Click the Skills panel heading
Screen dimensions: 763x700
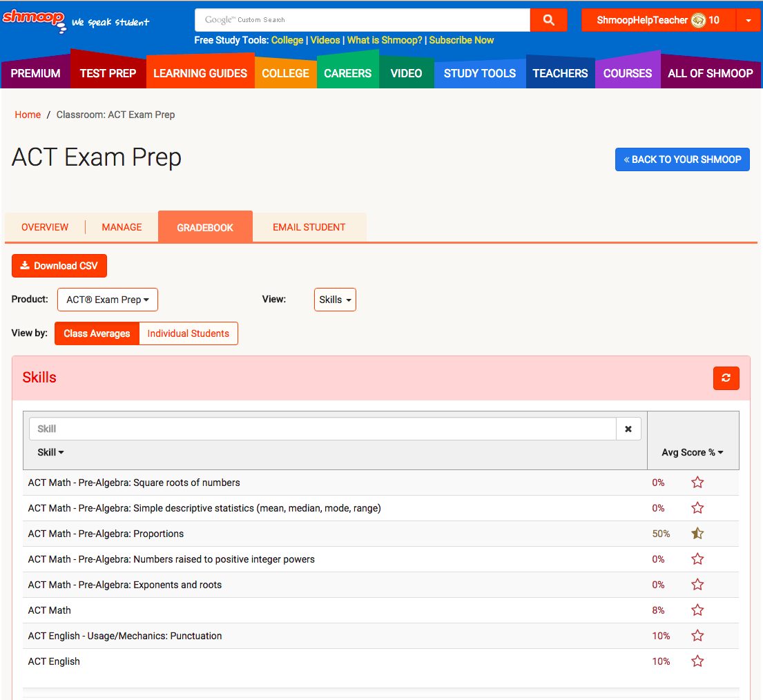tap(39, 378)
